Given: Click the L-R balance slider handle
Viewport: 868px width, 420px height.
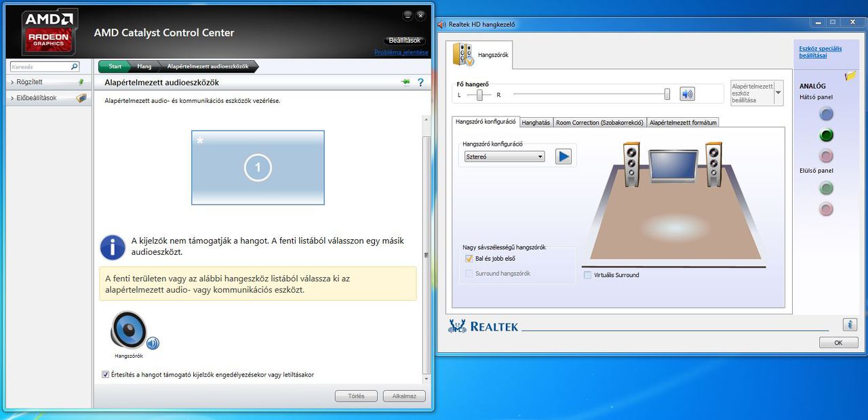Looking at the screenshot, I should pyautogui.click(x=479, y=95).
